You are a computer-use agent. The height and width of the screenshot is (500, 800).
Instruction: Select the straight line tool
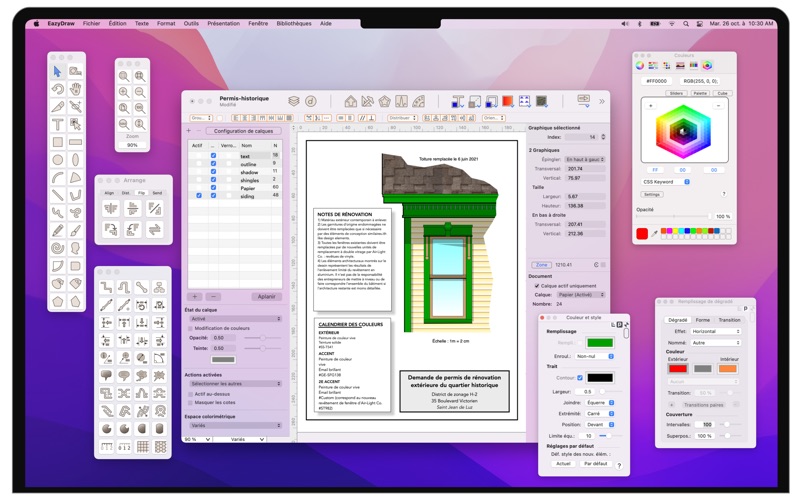click(58, 195)
